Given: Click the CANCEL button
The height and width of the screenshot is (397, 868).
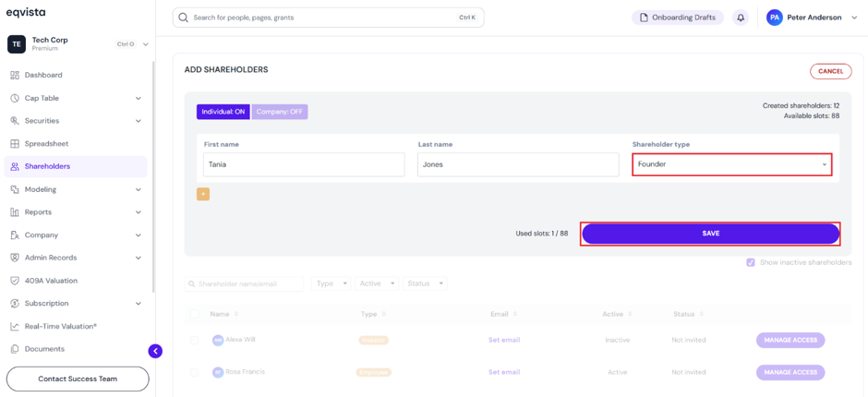Looking at the screenshot, I should [x=831, y=71].
